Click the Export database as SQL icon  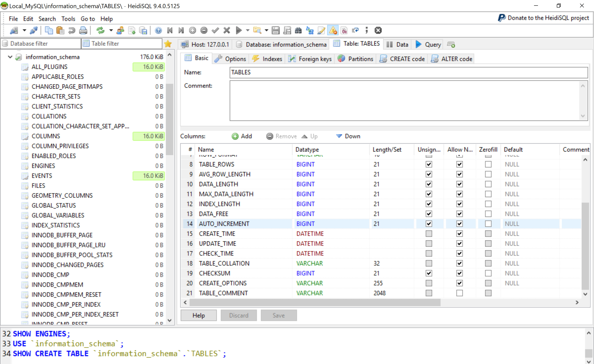143,30
